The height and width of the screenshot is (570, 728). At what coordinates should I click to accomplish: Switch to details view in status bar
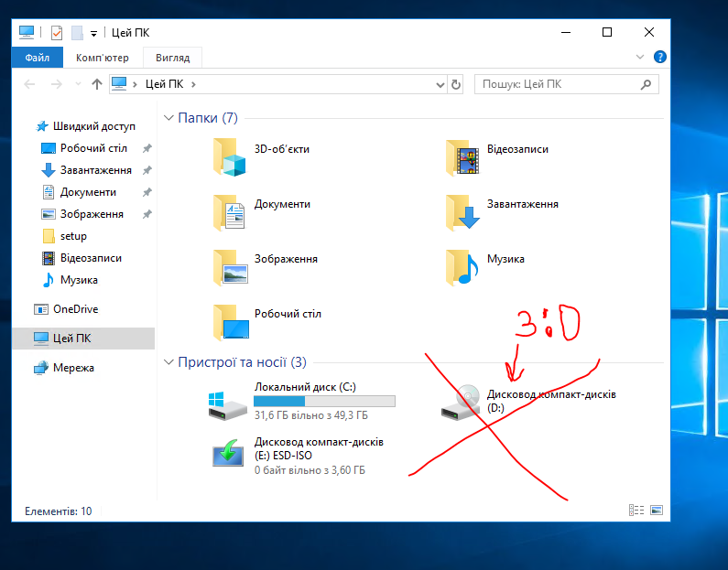click(636, 511)
